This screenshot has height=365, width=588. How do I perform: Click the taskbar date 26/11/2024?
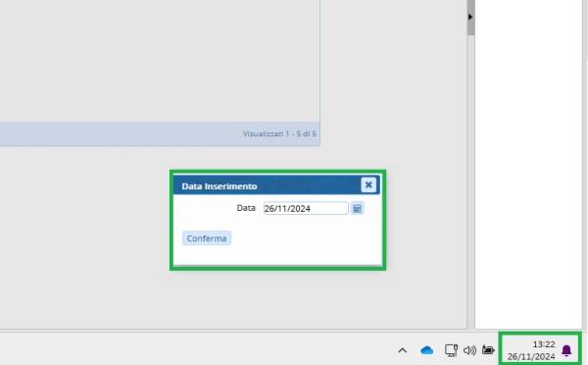[x=531, y=356]
